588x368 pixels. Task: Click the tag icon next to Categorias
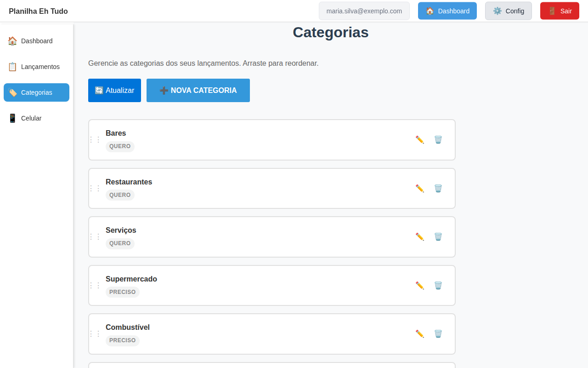12,92
